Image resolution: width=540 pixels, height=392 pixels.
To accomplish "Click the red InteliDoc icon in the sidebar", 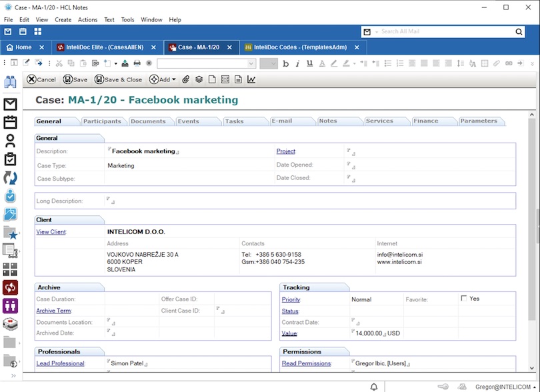I will click(x=10, y=287).
